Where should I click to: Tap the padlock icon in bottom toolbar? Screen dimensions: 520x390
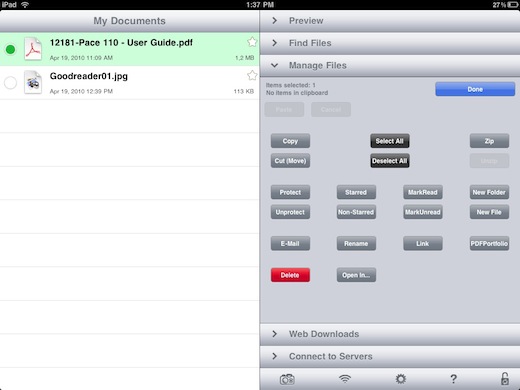tap(505, 379)
